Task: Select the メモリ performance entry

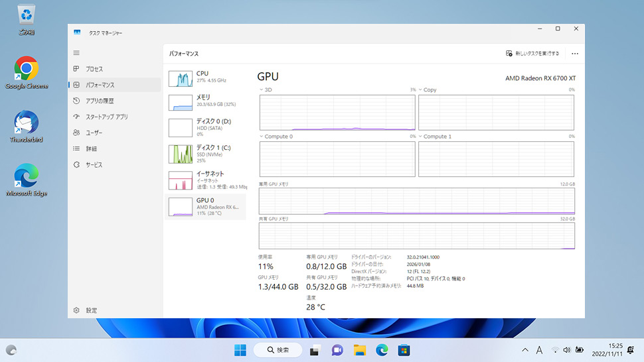Action: point(205,101)
